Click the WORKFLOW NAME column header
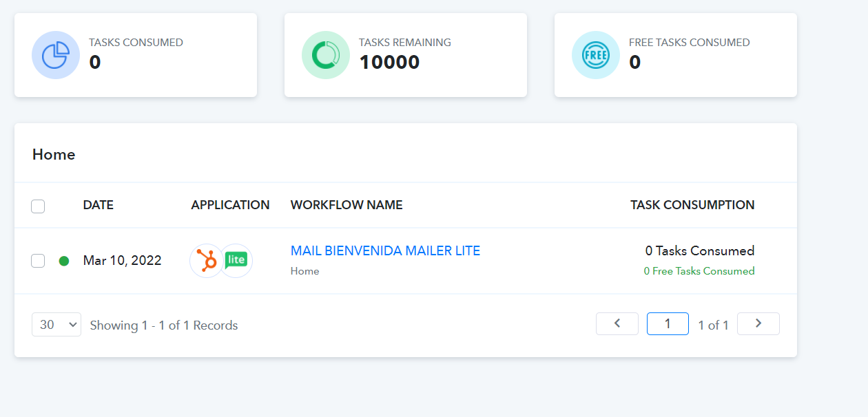Image resolution: width=868 pixels, height=417 pixels. 347,205
